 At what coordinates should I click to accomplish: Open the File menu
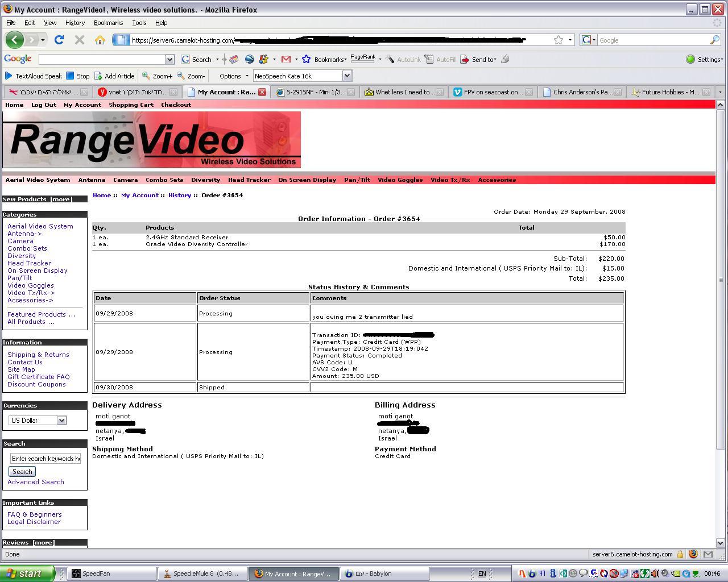point(11,23)
